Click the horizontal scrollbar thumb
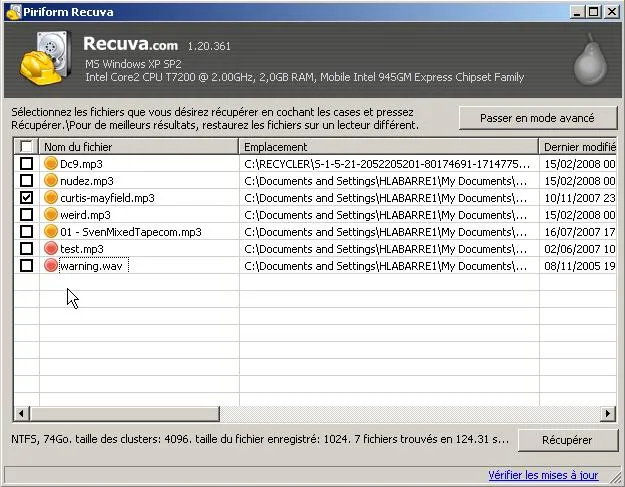Image resolution: width=625 pixels, height=487 pixels. coord(125,413)
